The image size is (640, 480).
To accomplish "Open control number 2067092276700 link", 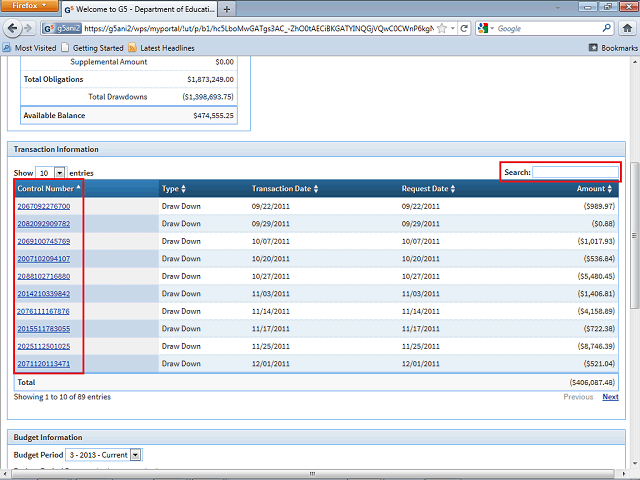I will coord(43,206).
